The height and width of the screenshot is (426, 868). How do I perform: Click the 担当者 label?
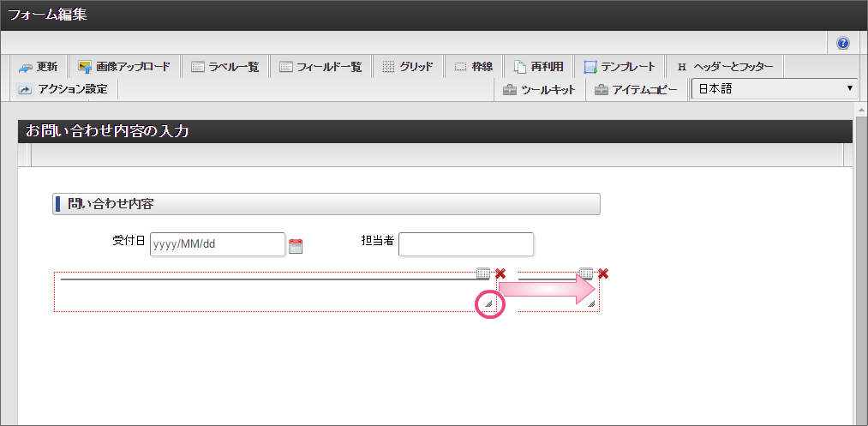(378, 240)
